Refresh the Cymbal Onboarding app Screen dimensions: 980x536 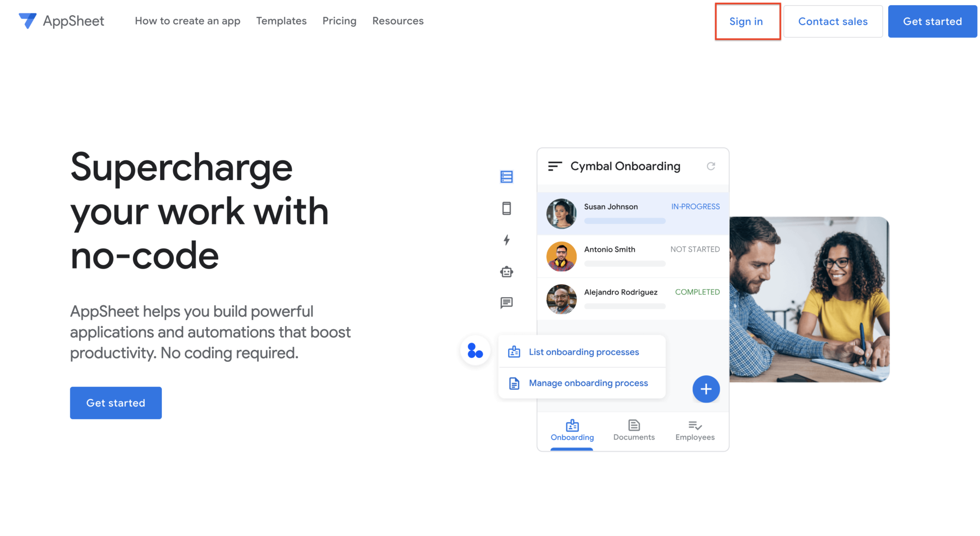point(712,166)
